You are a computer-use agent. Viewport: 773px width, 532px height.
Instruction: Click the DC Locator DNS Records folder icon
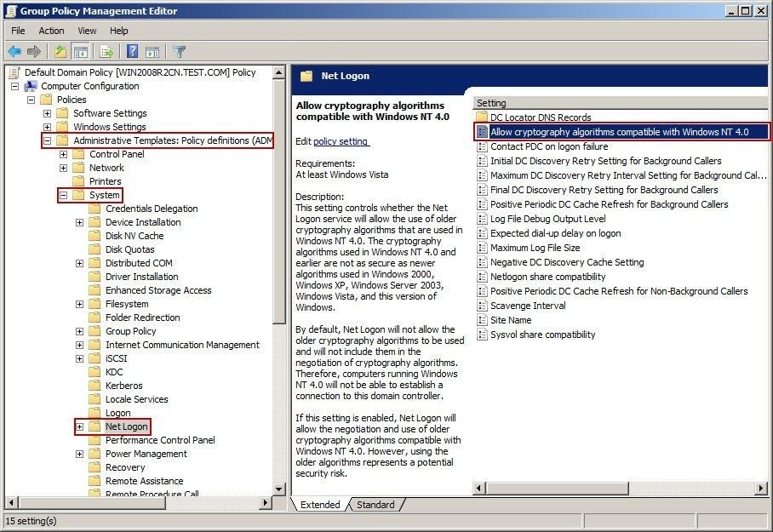click(482, 117)
